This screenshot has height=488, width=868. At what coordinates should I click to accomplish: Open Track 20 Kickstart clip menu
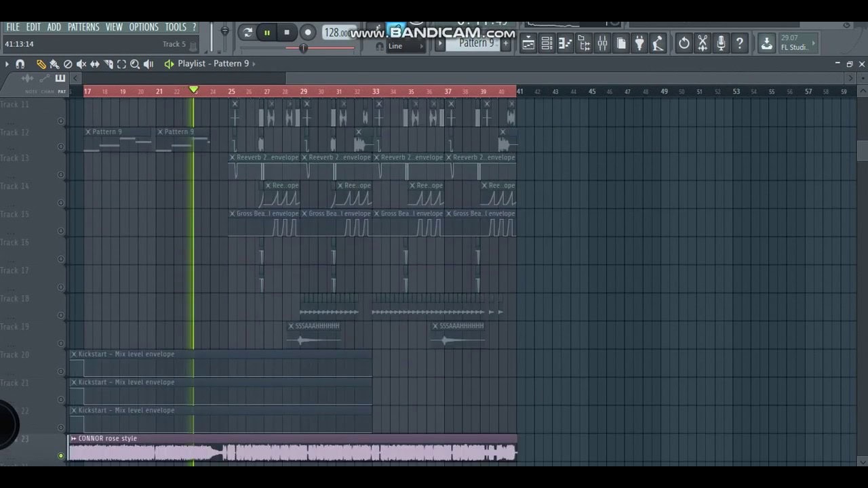click(x=74, y=354)
